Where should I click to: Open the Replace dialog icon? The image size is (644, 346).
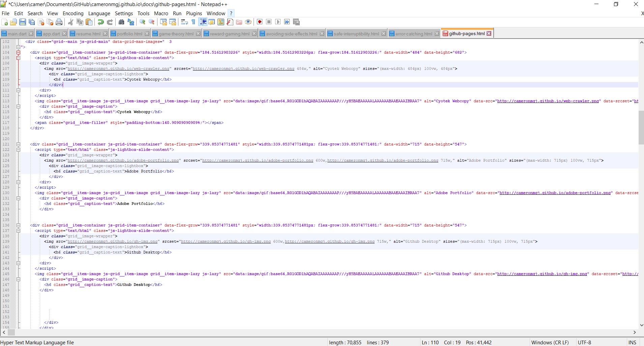point(131,22)
